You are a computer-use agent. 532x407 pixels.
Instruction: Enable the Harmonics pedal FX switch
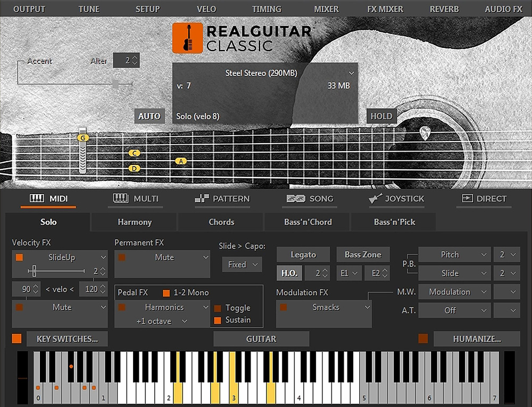(x=122, y=308)
